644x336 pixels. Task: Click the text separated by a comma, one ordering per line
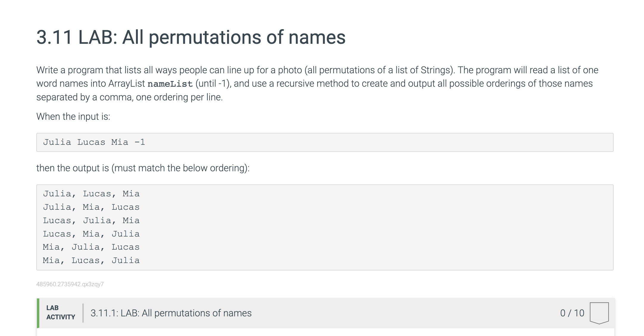coord(129,97)
